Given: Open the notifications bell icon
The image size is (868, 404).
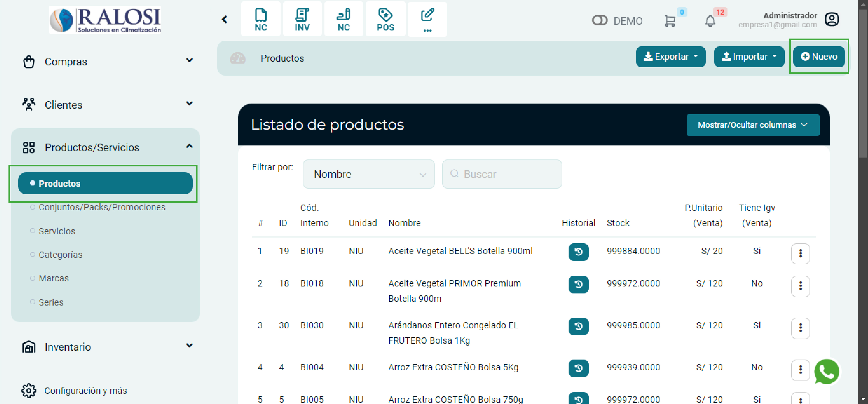Looking at the screenshot, I should click(710, 21).
